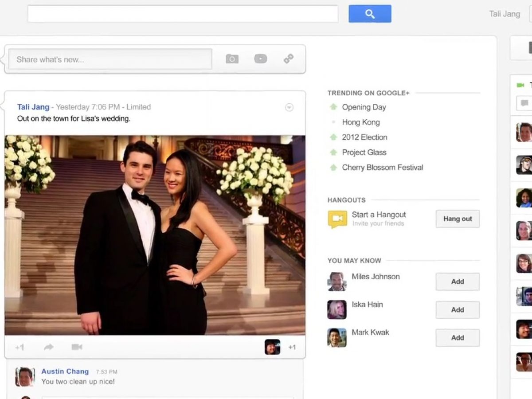Click the blue search magnifier button
532x399 pixels.
(x=370, y=14)
